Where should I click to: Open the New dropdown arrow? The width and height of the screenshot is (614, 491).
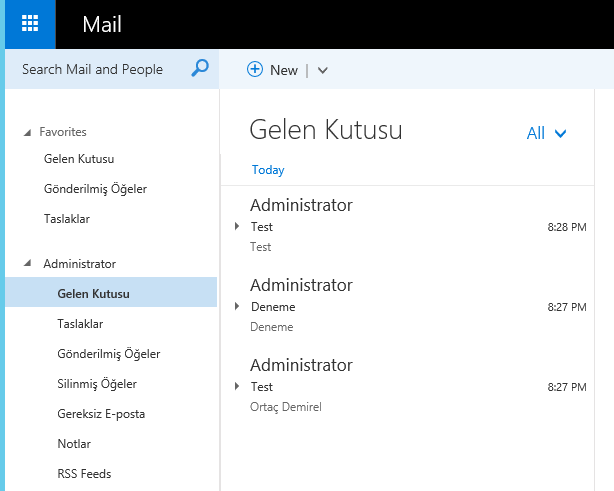click(x=322, y=70)
